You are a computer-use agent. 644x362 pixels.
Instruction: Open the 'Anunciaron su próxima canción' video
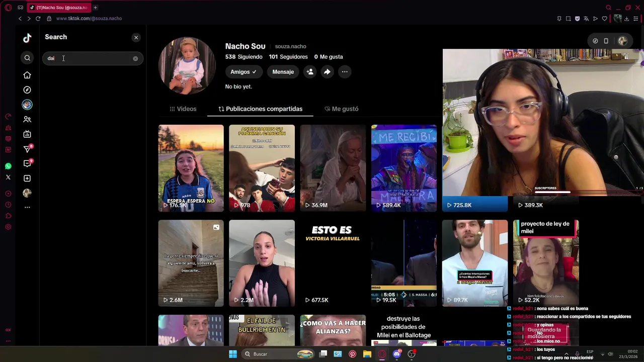point(262,168)
